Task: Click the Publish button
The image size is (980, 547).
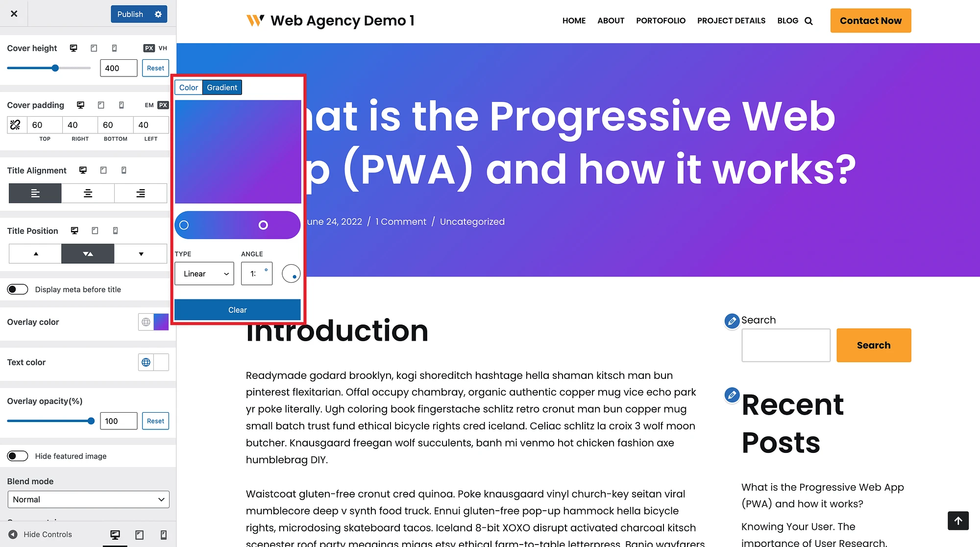Action: tap(130, 13)
